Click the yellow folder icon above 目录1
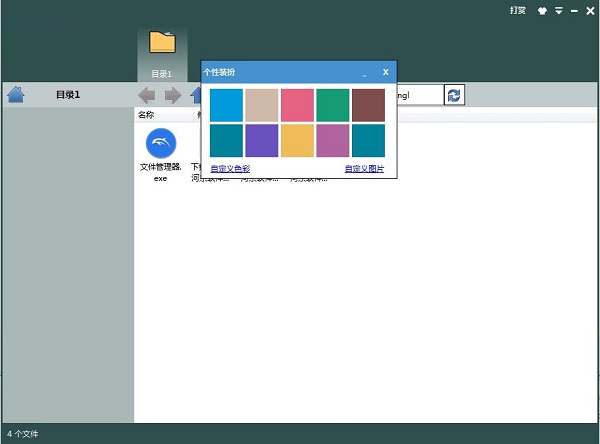The image size is (600, 444). coord(162,41)
